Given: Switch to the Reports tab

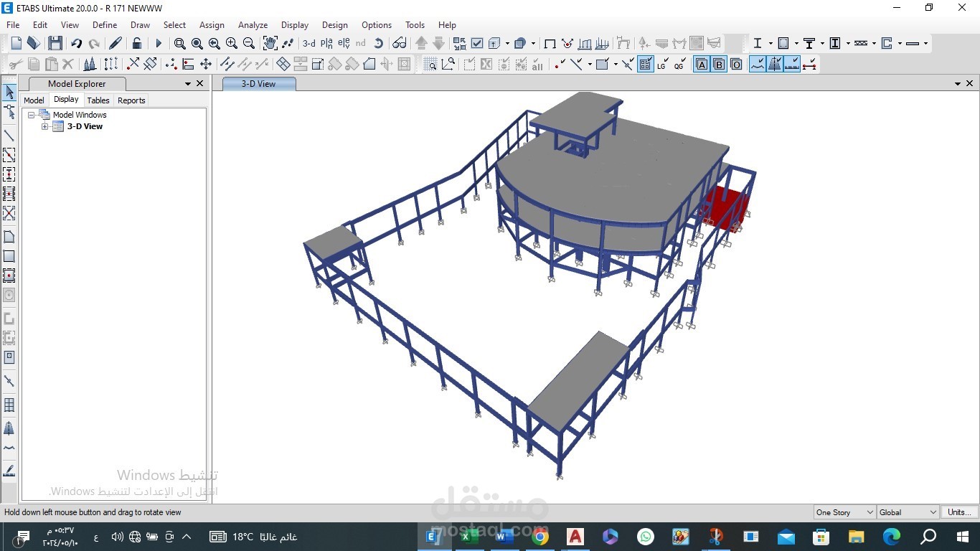Looking at the screenshot, I should click(x=131, y=100).
